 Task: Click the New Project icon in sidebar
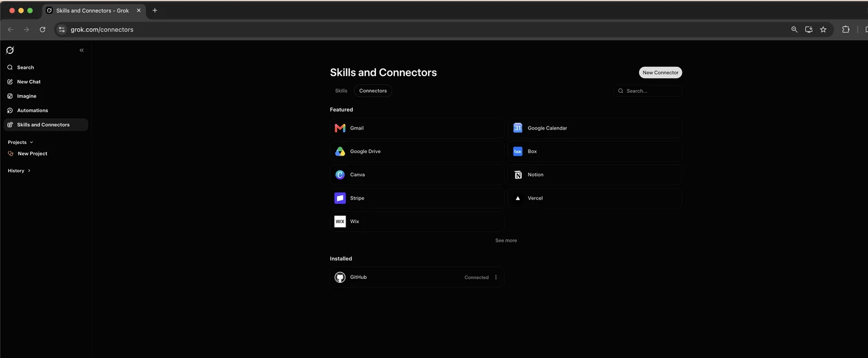point(11,154)
